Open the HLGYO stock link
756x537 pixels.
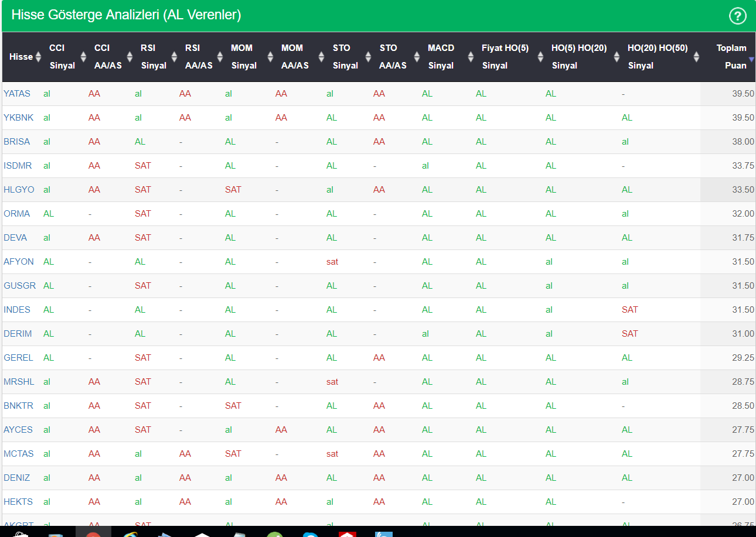(x=19, y=190)
